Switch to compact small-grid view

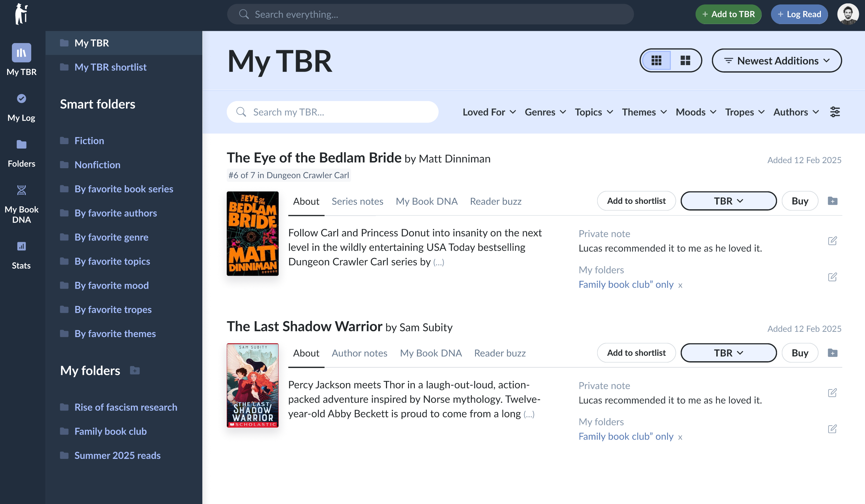656,60
